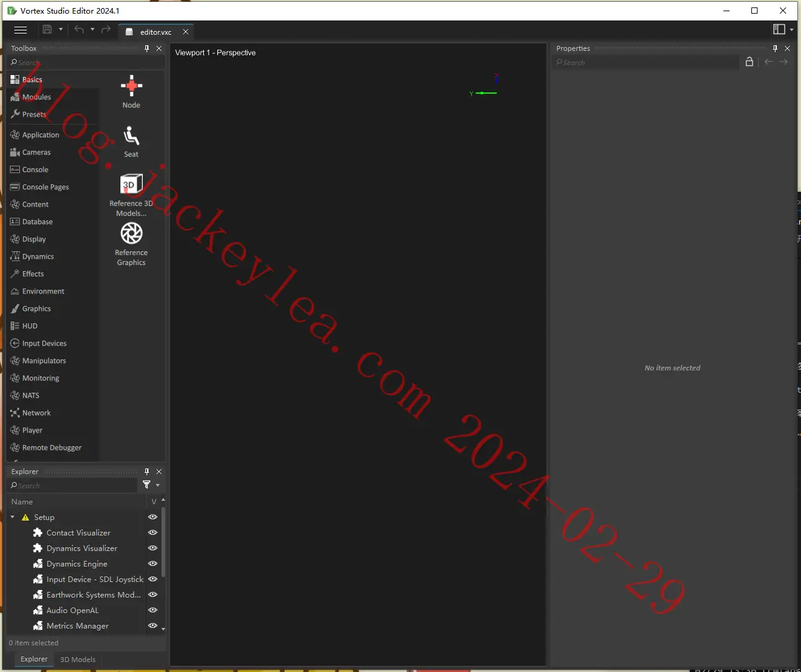Toggle visibility of Dynamics Visualizer
This screenshot has width=801, height=672.
[153, 548]
